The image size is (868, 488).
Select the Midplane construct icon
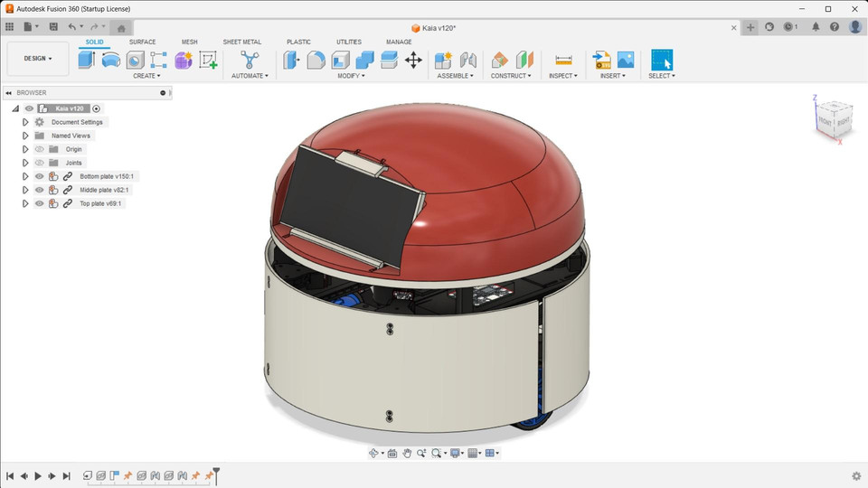pyautogui.click(x=524, y=60)
